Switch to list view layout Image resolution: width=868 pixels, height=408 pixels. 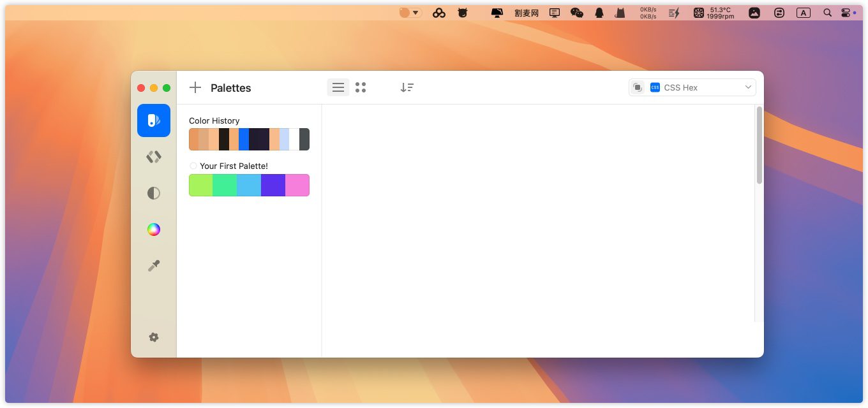point(338,88)
